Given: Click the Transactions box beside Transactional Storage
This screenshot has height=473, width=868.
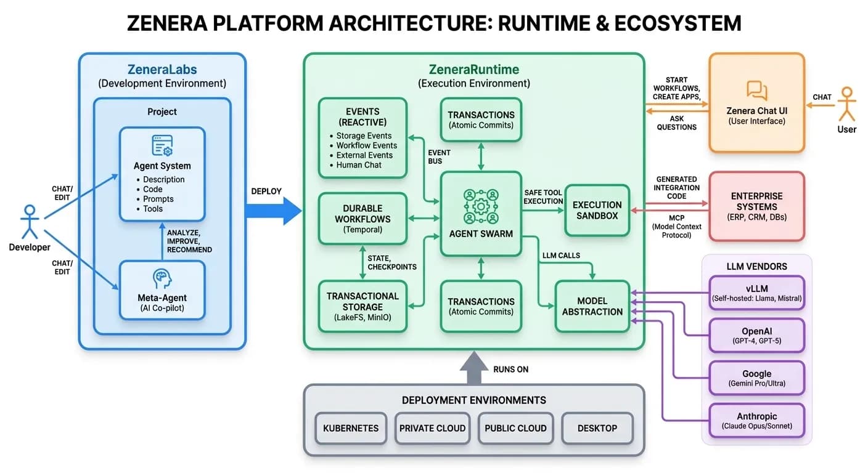Looking at the screenshot, I should [481, 306].
